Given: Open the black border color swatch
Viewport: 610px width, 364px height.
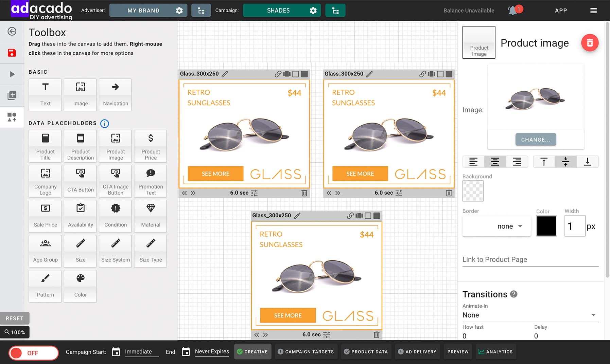Looking at the screenshot, I should pyautogui.click(x=546, y=226).
